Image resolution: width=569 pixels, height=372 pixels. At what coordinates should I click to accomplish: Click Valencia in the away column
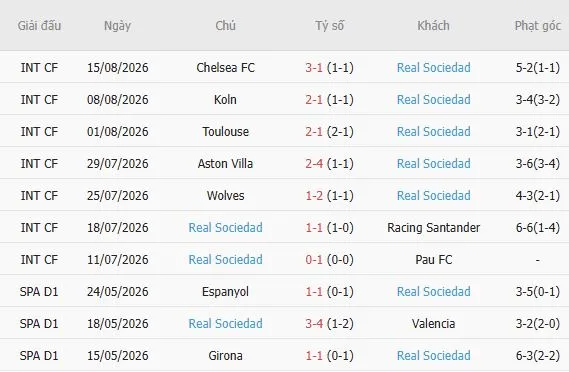pos(433,323)
